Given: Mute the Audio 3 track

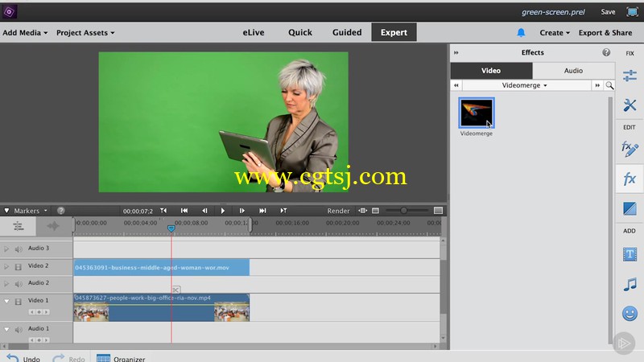Looking at the screenshot, I should (19, 249).
